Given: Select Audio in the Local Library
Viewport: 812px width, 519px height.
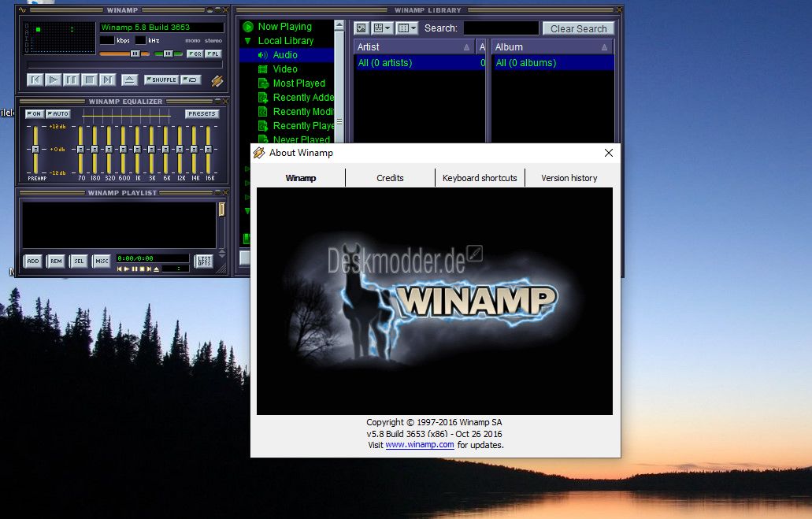Looking at the screenshot, I should click(x=285, y=55).
